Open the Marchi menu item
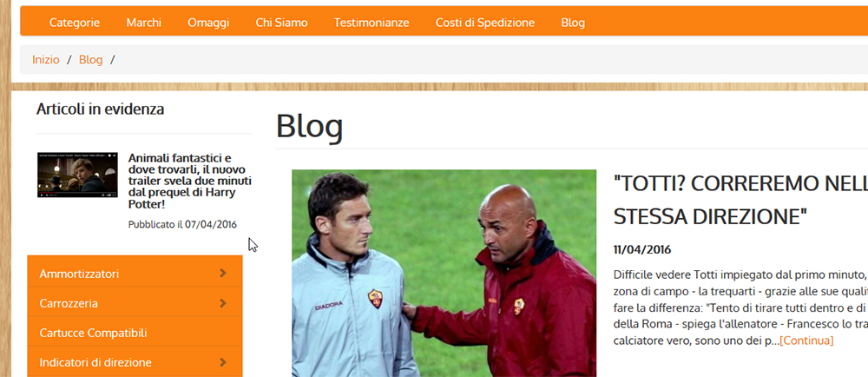Screen dimensions: 868x377 coord(144,23)
